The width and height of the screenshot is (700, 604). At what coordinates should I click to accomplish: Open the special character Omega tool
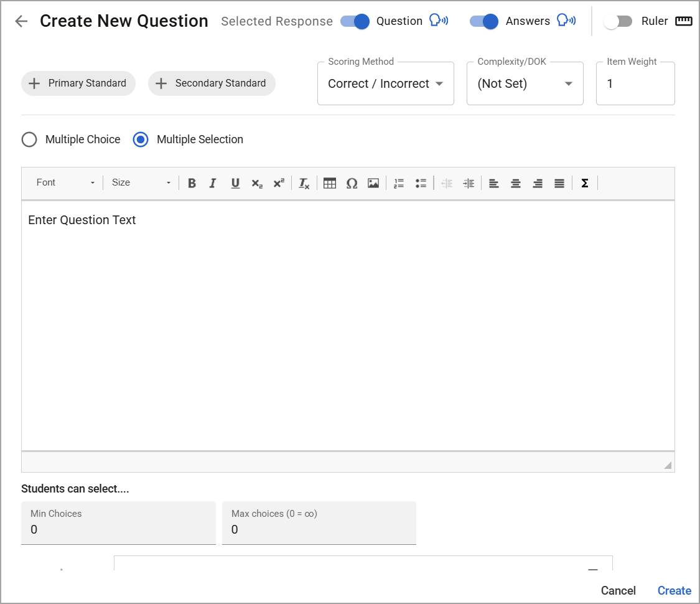352,183
